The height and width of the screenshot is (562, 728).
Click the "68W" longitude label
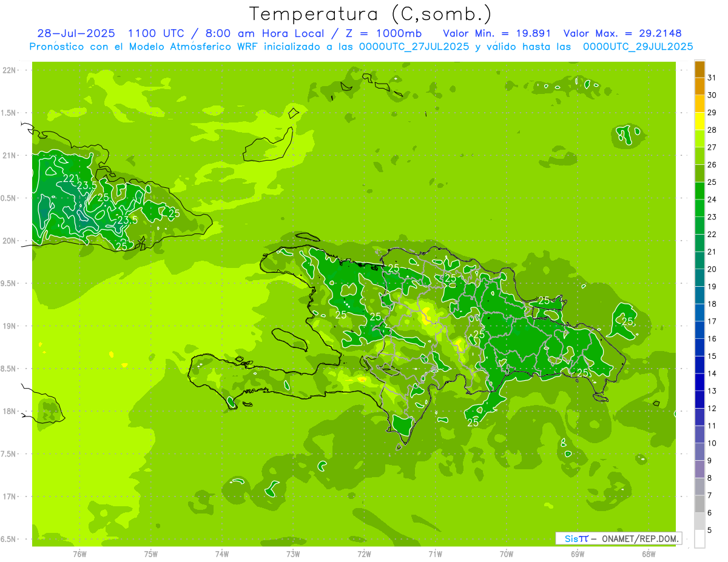pyautogui.click(x=649, y=554)
